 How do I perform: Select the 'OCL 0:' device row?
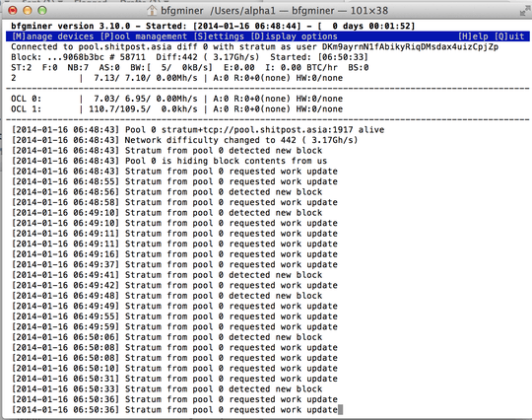(x=176, y=99)
